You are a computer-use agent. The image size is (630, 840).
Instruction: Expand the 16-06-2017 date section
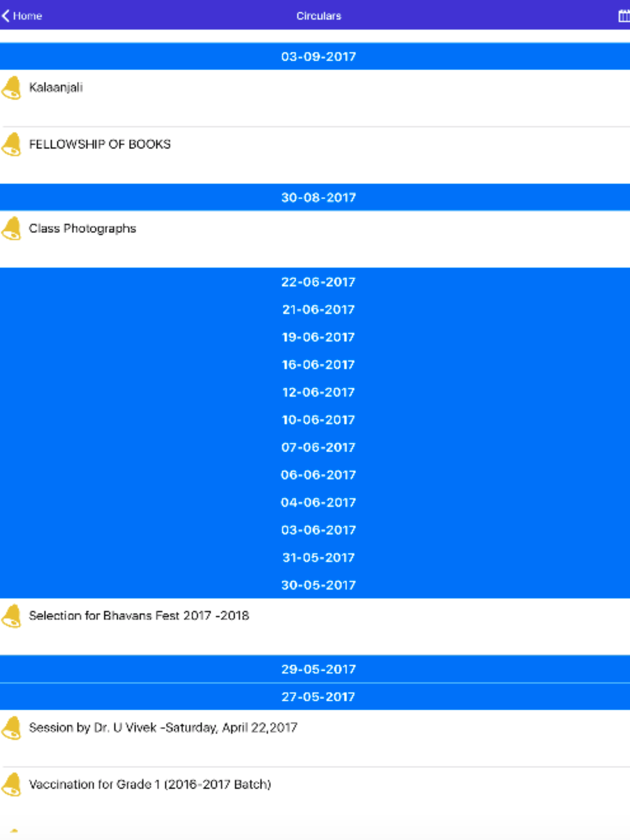315,365
